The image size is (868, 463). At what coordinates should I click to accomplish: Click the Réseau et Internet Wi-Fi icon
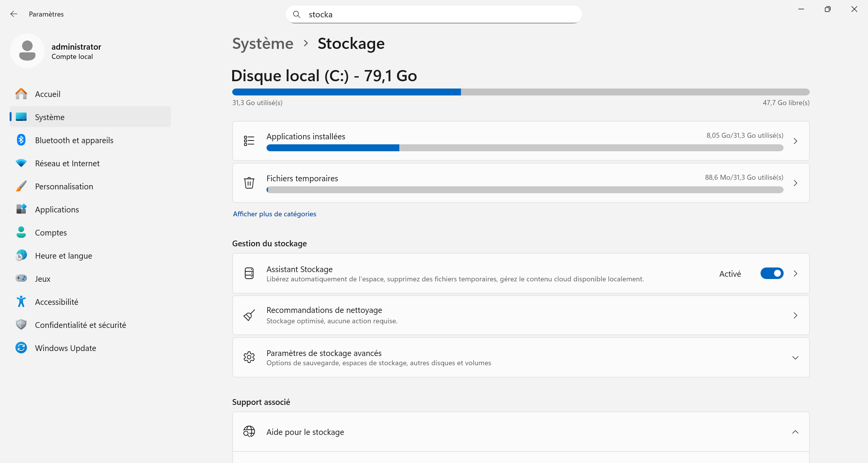pyautogui.click(x=21, y=163)
